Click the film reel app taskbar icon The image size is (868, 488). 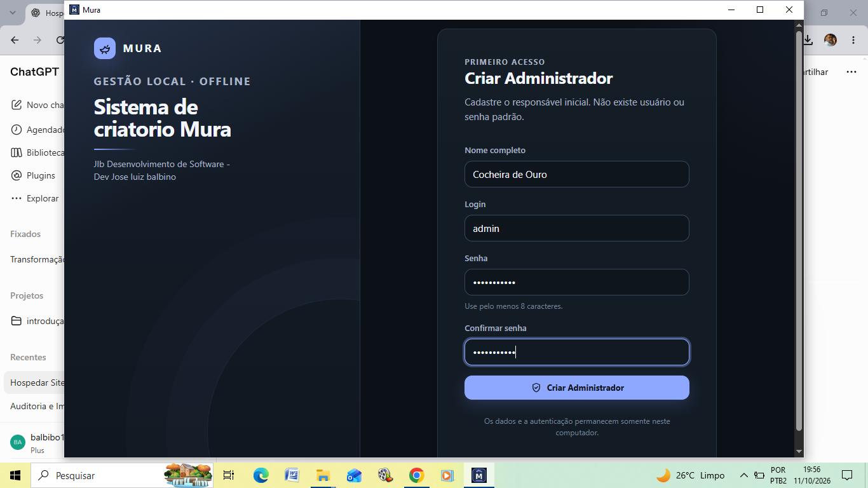385,475
